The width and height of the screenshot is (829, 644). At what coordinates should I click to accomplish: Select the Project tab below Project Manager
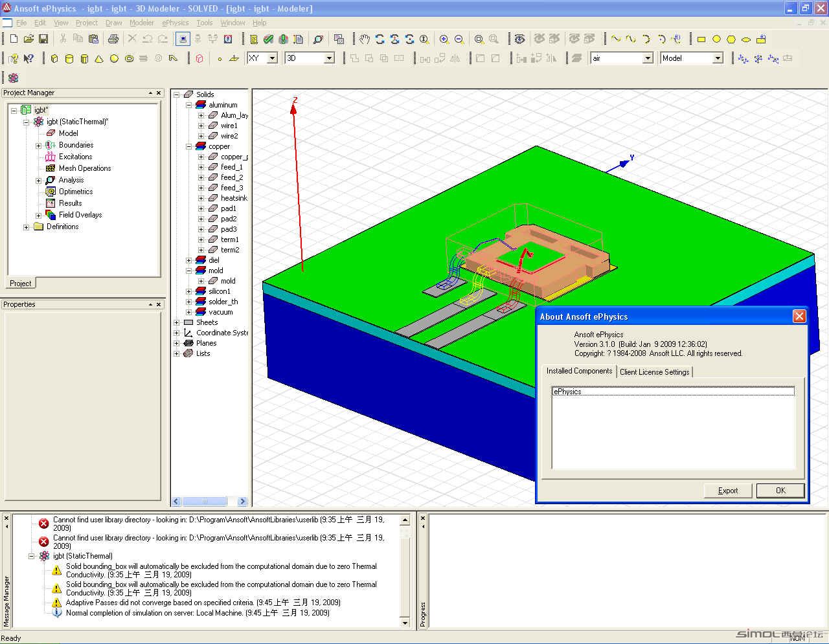pos(20,283)
